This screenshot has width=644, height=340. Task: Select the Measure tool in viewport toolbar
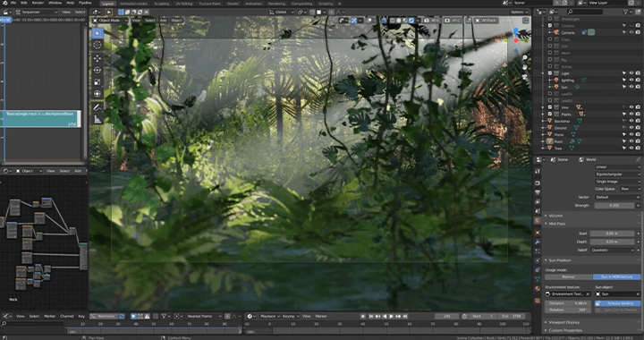pos(97,119)
